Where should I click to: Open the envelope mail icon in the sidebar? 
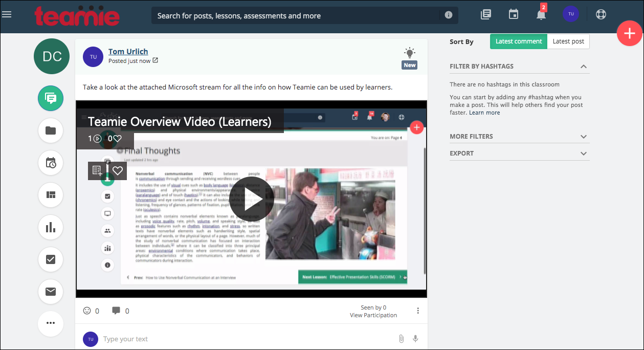point(51,292)
